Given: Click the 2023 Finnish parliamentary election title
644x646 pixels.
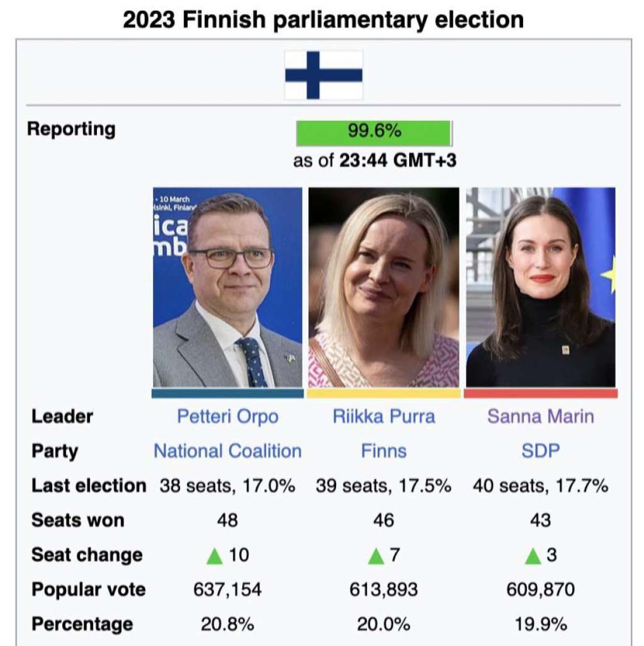Looking at the screenshot, I should (323, 20).
